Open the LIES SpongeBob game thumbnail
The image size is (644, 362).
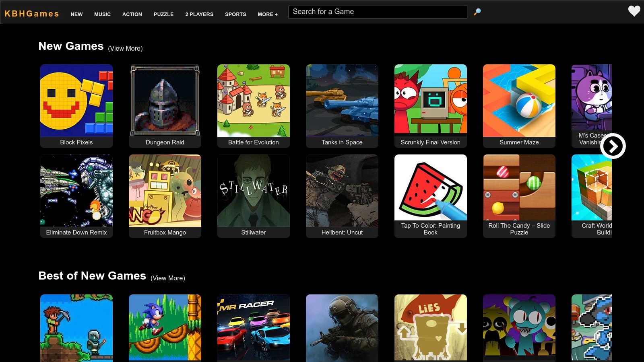click(x=431, y=328)
